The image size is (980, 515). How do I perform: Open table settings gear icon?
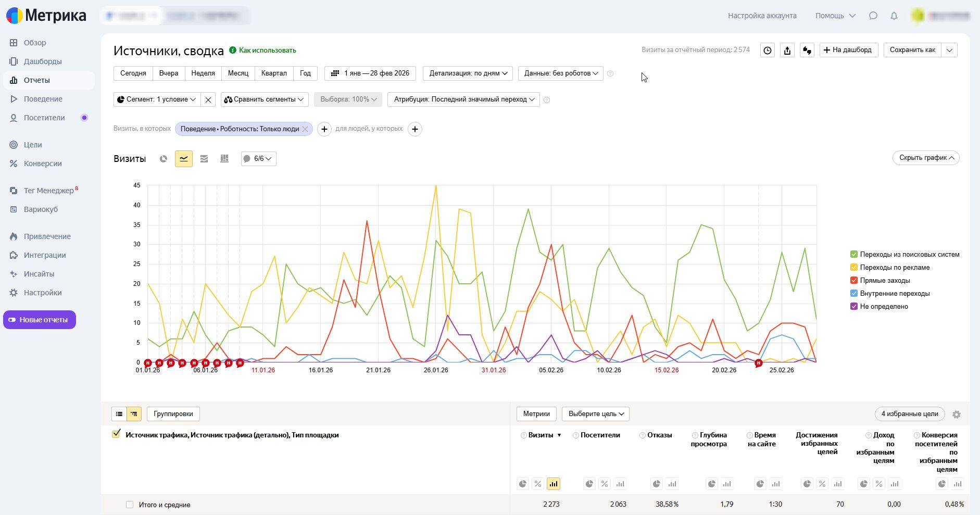coord(957,414)
